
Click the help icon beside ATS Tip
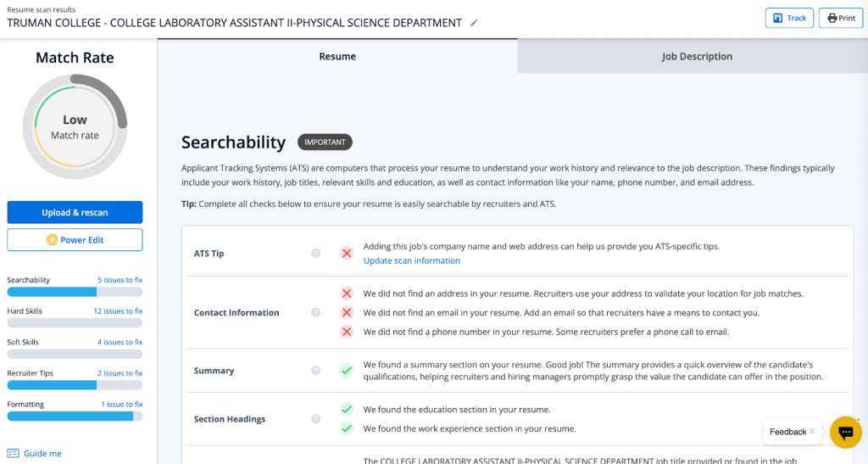pos(315,253)
